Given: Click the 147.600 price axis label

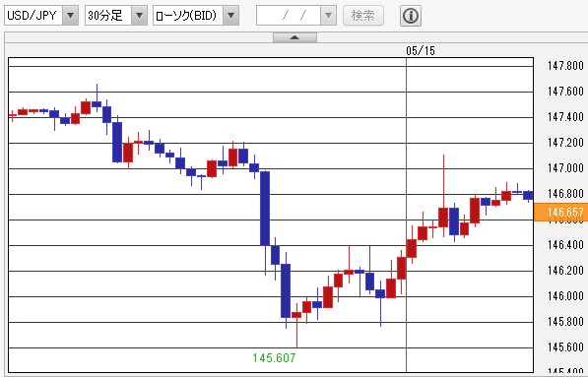Looking at the screenshot, I should click(x=565, y=92).
